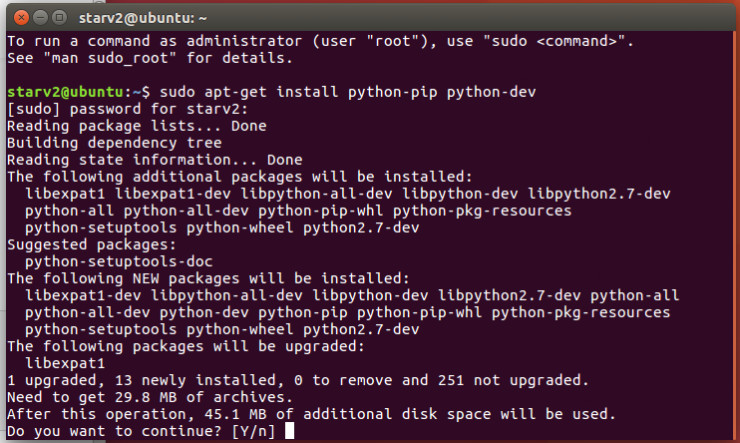Click the "45.1 MB of additional disk space" line
Viewport: 740px width, 443px height.
coord(312,414)
